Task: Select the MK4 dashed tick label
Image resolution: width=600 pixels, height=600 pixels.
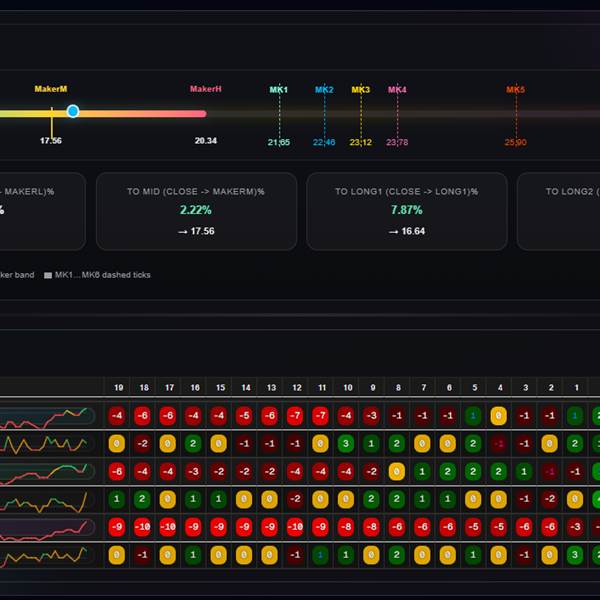Action: coord(397,90)
